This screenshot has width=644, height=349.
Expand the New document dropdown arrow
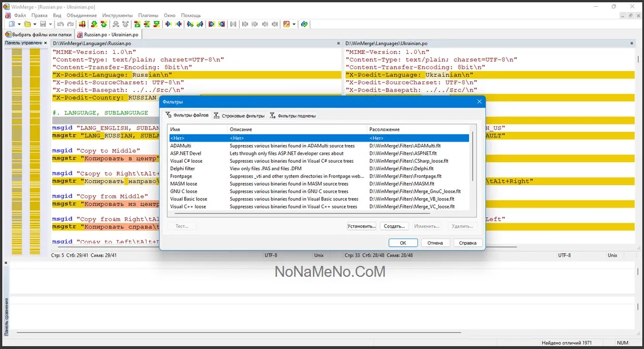(x=19, y=24)
